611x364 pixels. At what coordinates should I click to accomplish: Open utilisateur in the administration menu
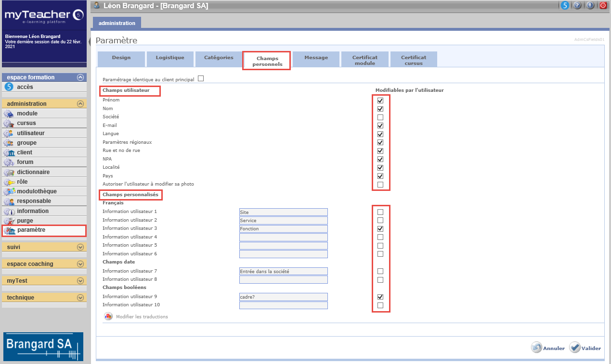tap(31, 133)
